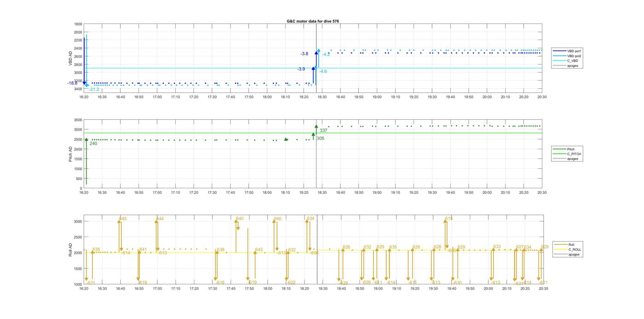Screen dimensions: 644x319
Task: Click the '337' pitch data label
Action: click(323, 131)
